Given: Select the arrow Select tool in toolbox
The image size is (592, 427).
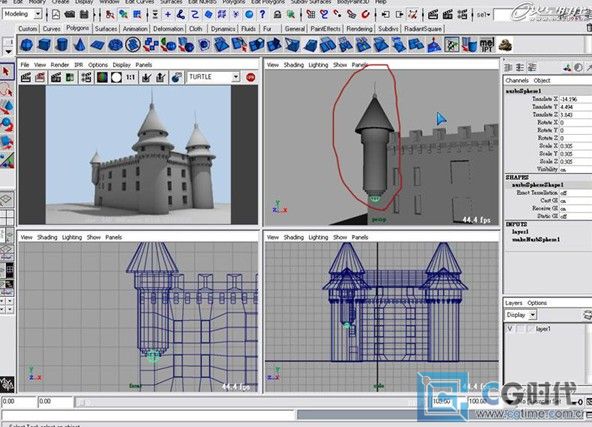Looking at the screenshot, I should click(6, 71).
